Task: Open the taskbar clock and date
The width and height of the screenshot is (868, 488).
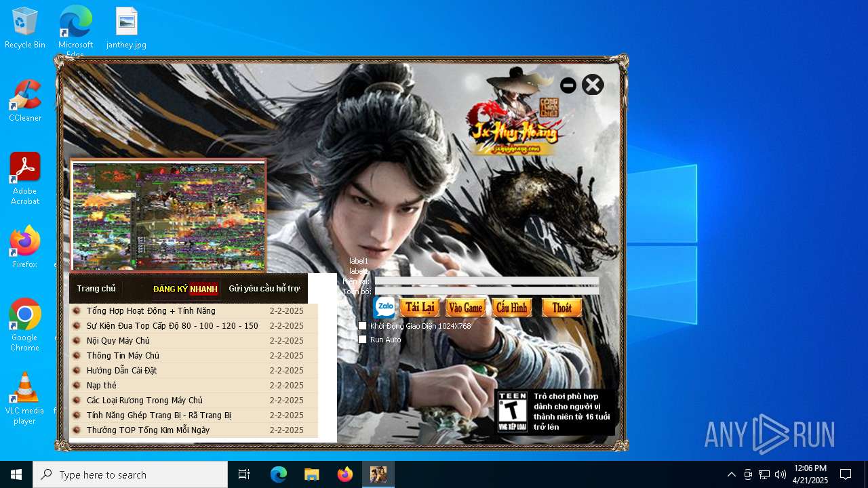Action: point(810,474)
